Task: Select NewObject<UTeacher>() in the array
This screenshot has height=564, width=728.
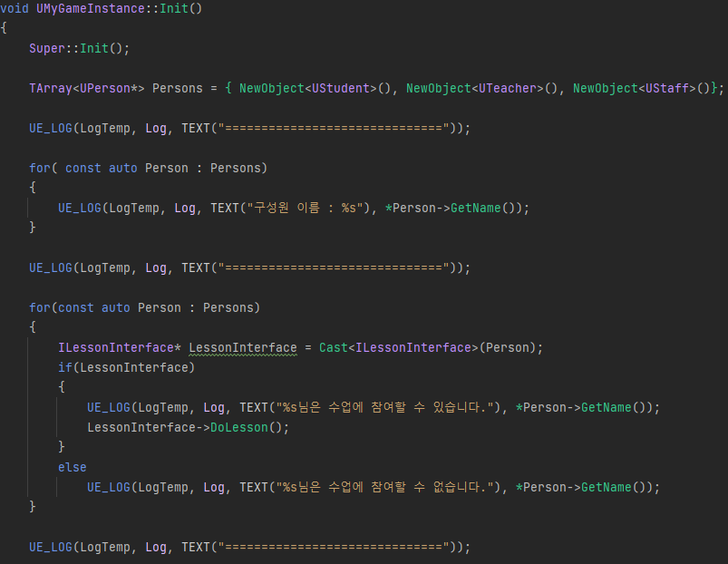Action: tap(482, 88)
